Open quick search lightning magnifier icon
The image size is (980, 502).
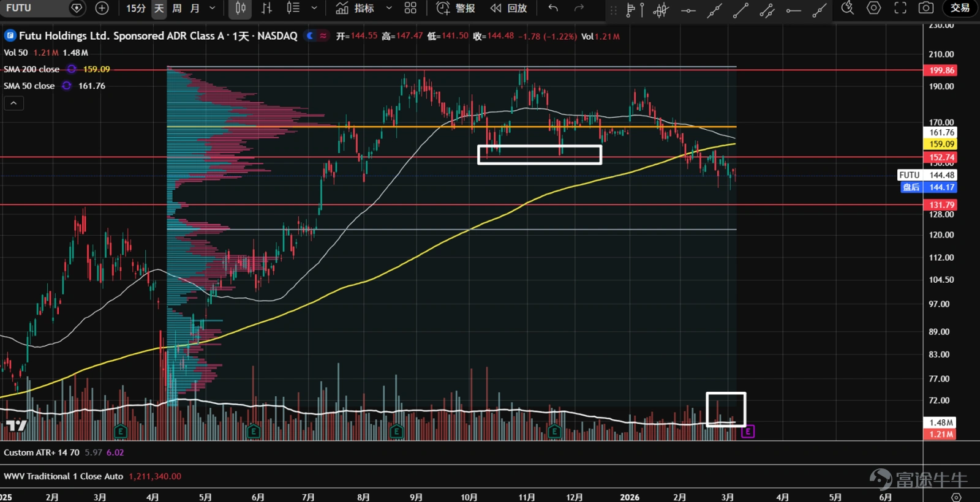(x=848, y=8)
